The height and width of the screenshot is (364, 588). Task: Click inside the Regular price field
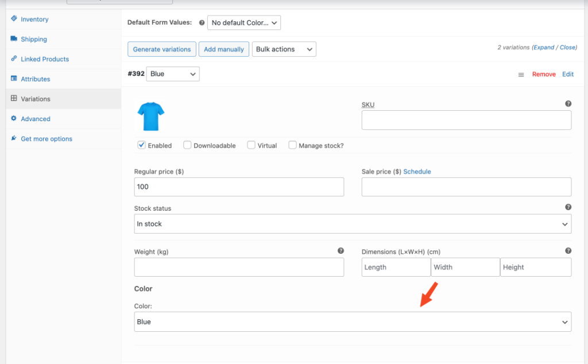coord(239,187)
